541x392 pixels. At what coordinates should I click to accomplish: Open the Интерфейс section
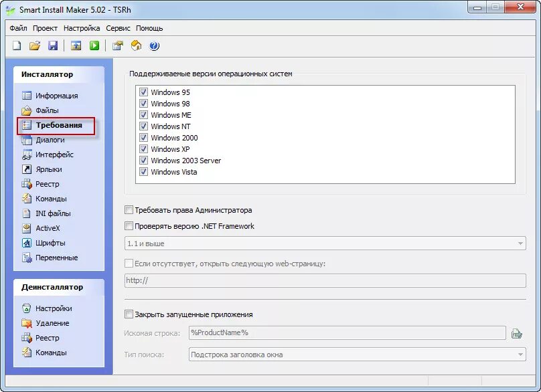click(48, 155)
